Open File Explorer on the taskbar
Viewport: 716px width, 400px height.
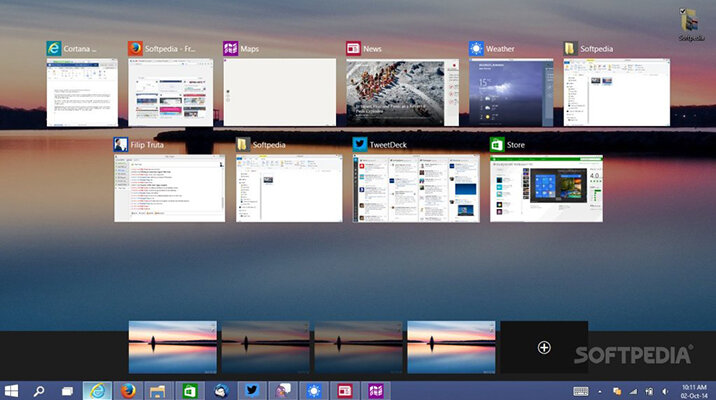pyautogui.click(x=158, y=391)
